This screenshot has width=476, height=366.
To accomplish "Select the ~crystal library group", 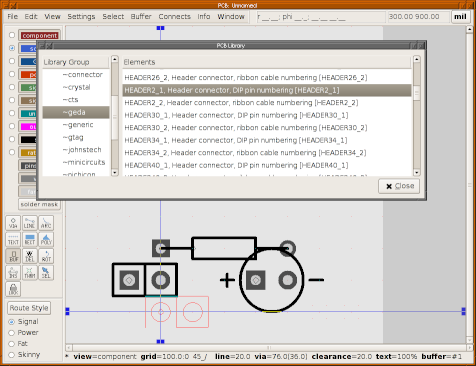I will [76, 87].
